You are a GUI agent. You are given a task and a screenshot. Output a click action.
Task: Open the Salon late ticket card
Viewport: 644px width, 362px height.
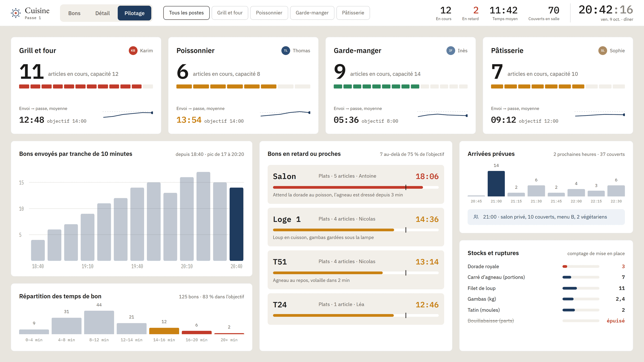(356, 184)
